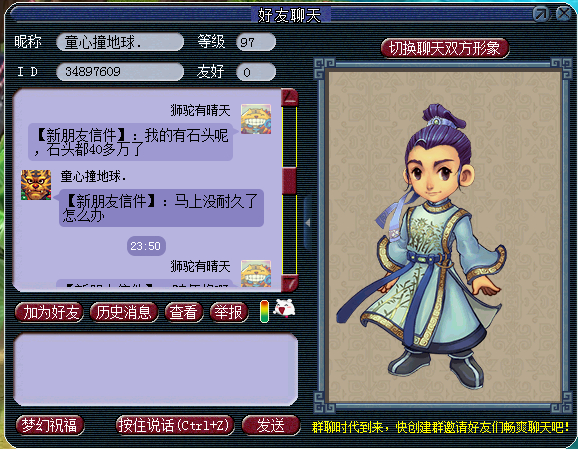Toggle 切换聊天双方形象 button

(445, 48)
